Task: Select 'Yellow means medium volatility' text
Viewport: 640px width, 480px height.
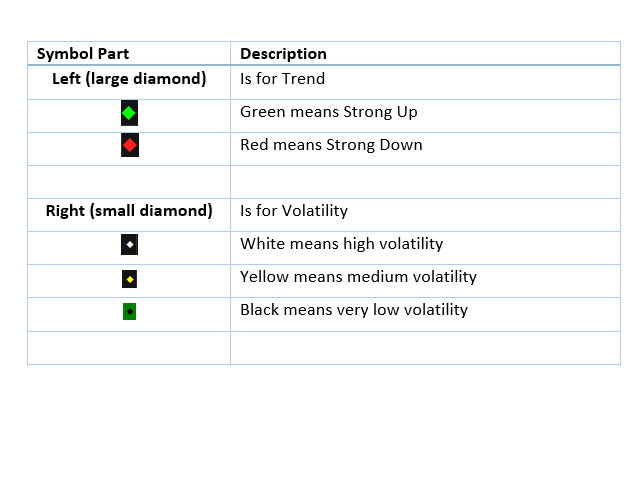Action: click(358, 277)
